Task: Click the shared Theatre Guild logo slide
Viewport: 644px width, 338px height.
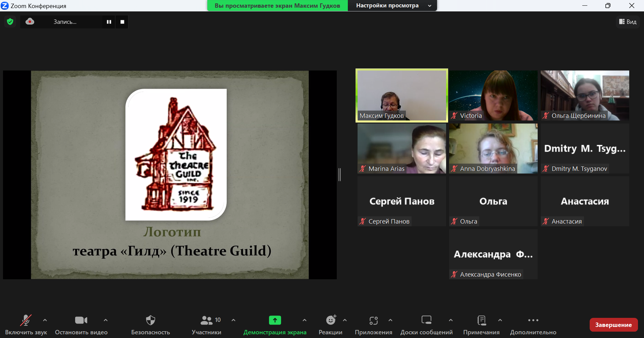Action: pyautogui.click(x=170, y=175)
